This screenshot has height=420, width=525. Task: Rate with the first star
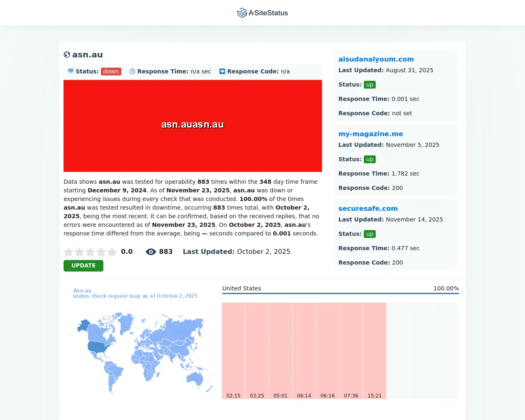click(x=69, y=252)
